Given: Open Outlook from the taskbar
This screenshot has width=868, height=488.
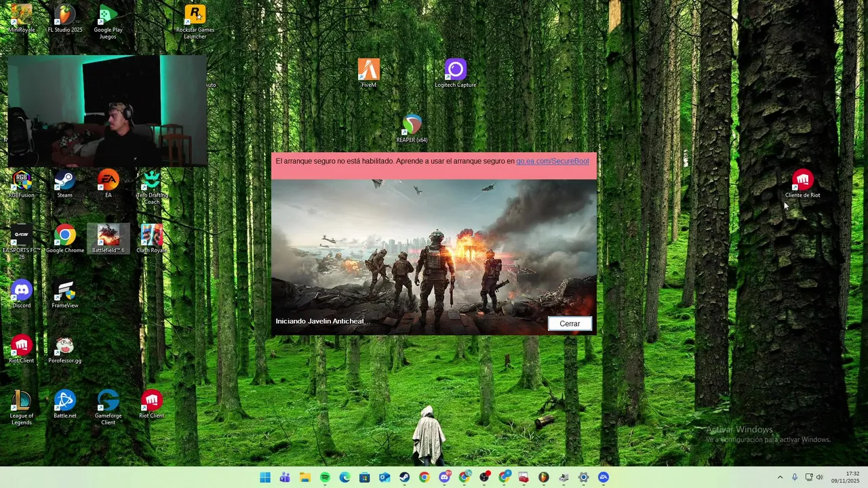Looking at the screenshot, I should click(x=384, y=477).
